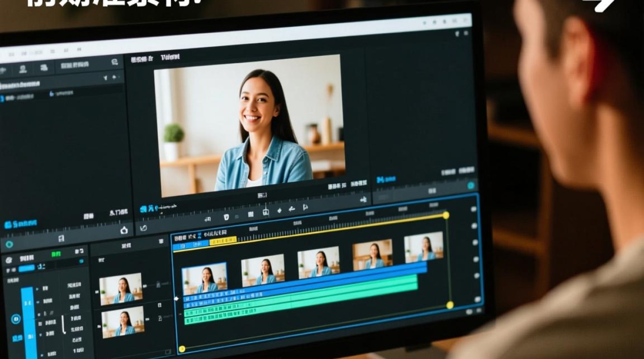Click the house-shaped icon below the media panel
The width and height of the screenshot is (644, 359).
tap(124, 230)
